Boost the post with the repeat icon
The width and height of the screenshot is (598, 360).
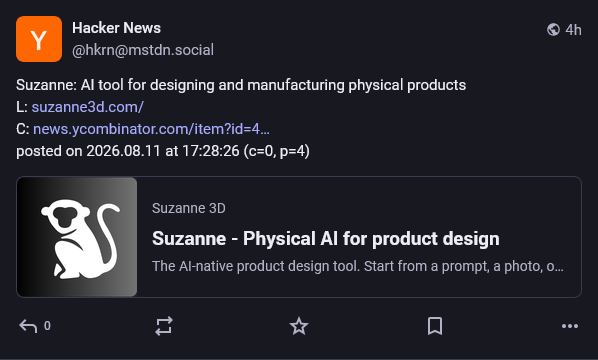(164, 326)
